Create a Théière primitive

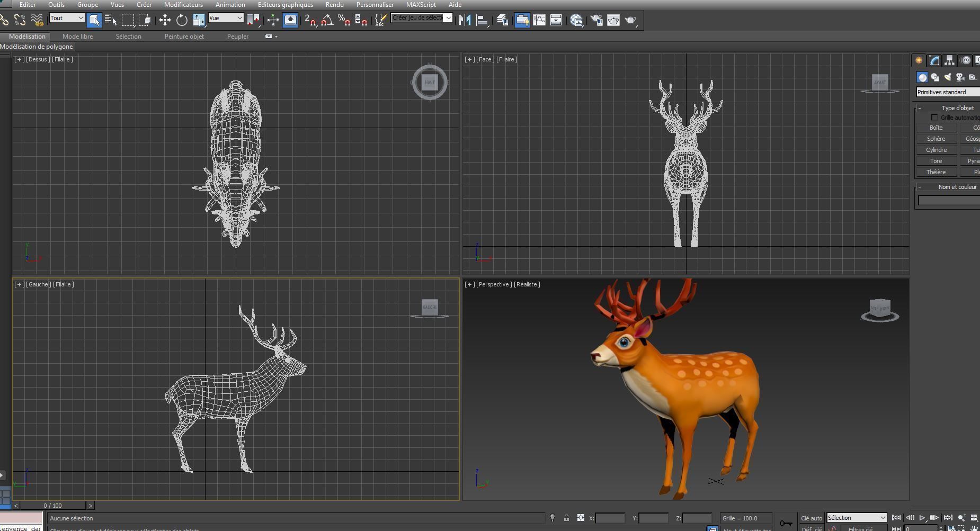click(936, 172)
